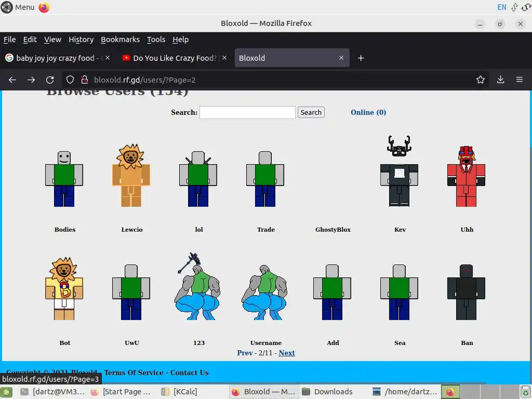
Task: Open the Bodies user avatar
Action: click(64, 179)
